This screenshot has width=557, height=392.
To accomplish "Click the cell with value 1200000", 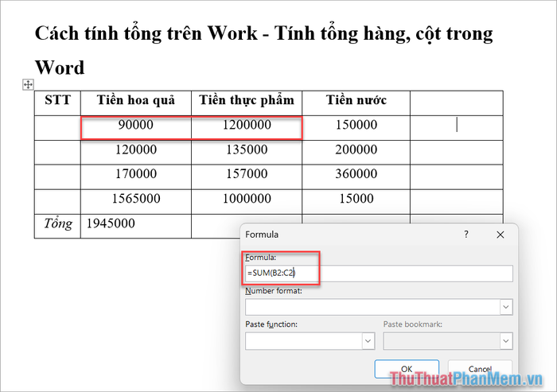I will (x=247, y=128).
